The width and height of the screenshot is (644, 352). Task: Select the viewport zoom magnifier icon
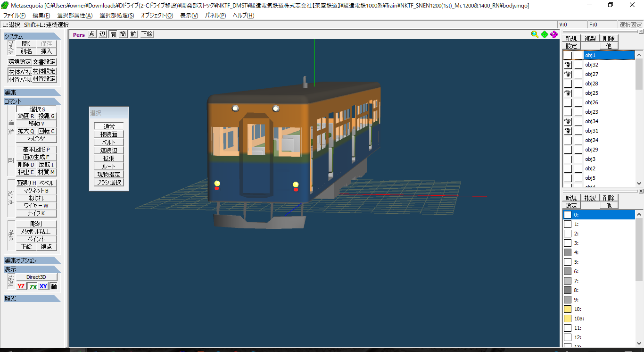[x=535, y=34]
